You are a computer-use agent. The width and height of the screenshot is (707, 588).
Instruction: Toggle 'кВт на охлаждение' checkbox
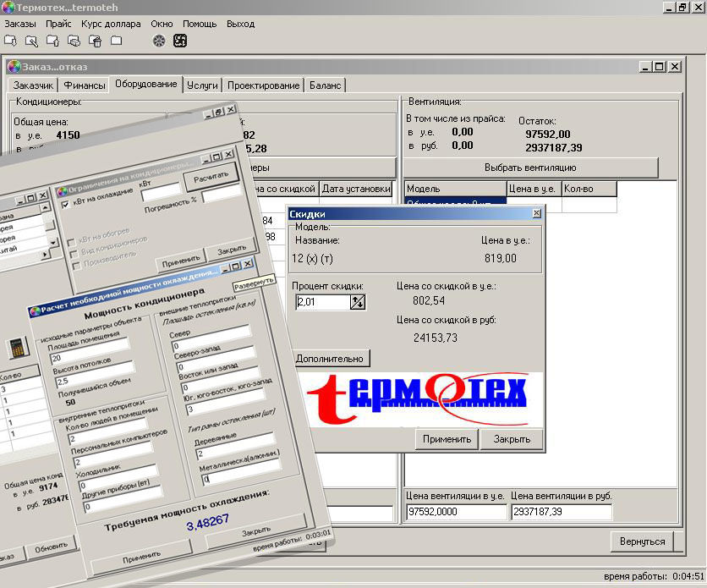(65, 204)
